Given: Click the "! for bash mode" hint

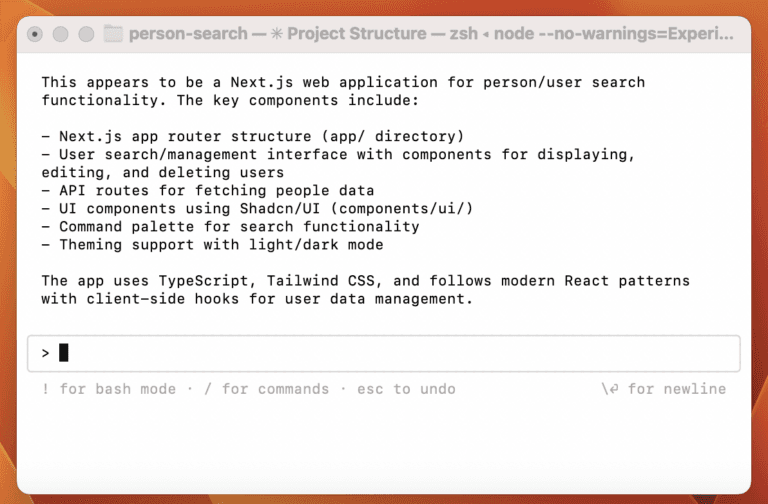Looking at the screenshot, I should coord(108,389).
